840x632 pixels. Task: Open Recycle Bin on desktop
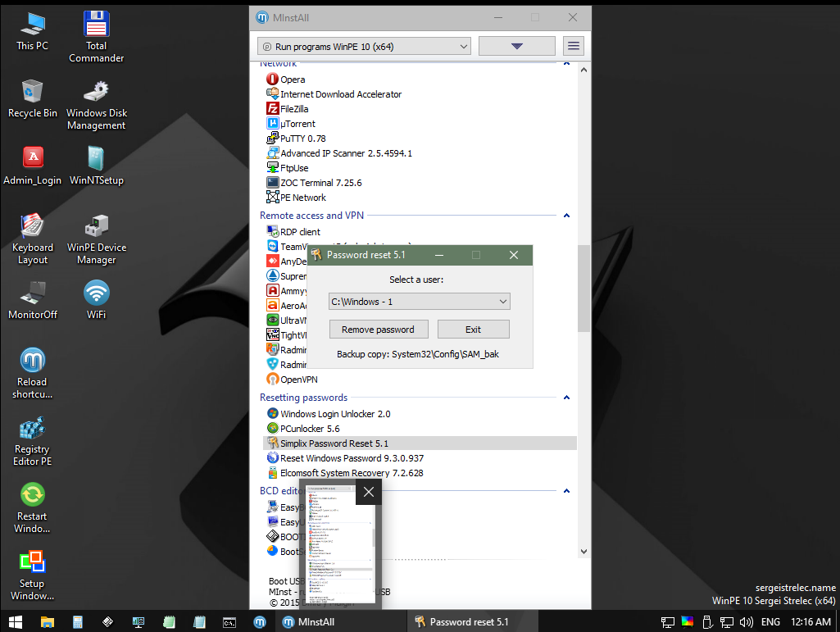(33, 99)
